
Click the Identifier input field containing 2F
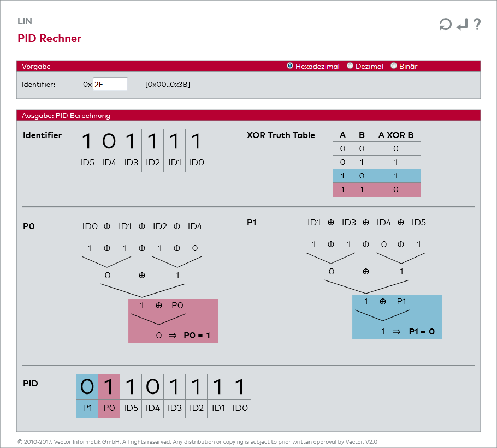[x=110, y=84]
